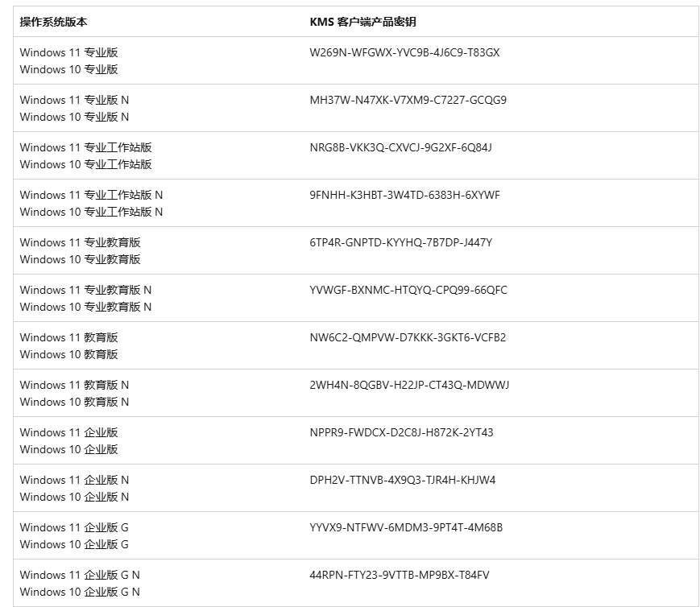
Task: Select the key starting with 9FNHH
Action: [x=404, y=195]
